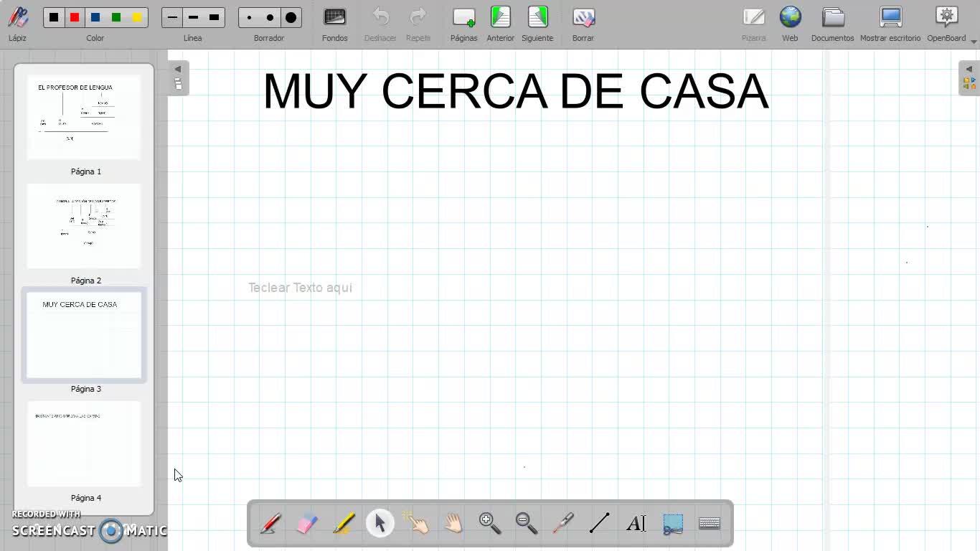Switch to Web mode
980x551 pixels.
tap(790, 24)
